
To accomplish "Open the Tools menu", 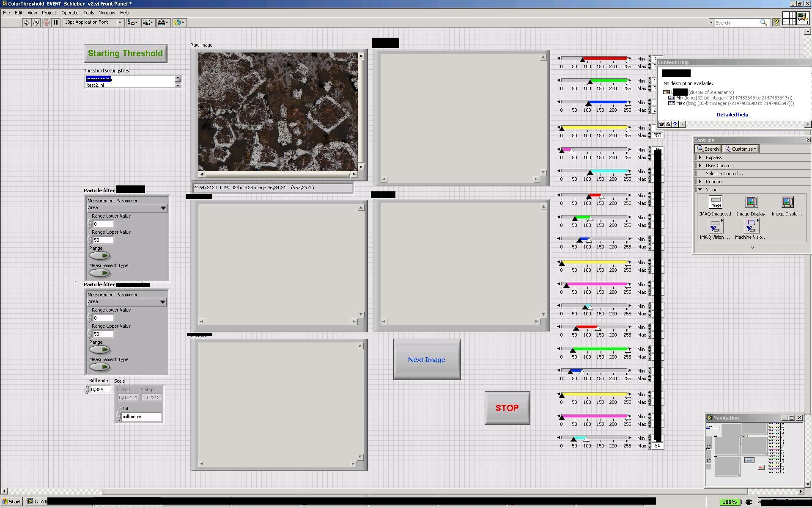I will (88, 13).
